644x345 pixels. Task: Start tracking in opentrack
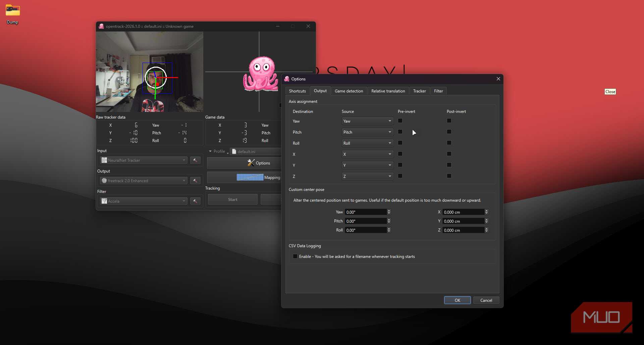point(232,199)
